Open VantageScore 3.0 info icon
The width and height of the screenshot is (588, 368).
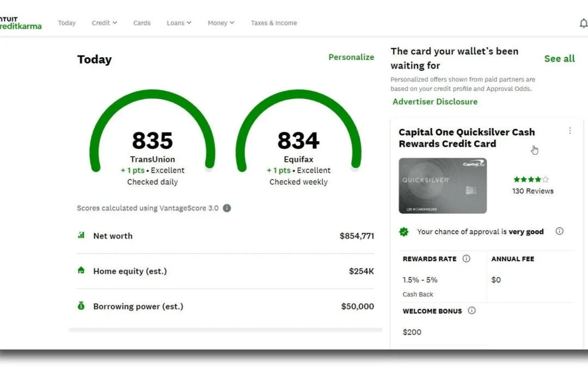tap(227, 208)
